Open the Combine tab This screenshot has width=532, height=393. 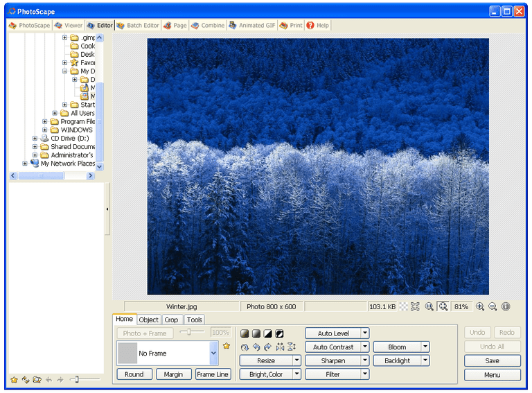pyautogui.click(x=208, y=25)
